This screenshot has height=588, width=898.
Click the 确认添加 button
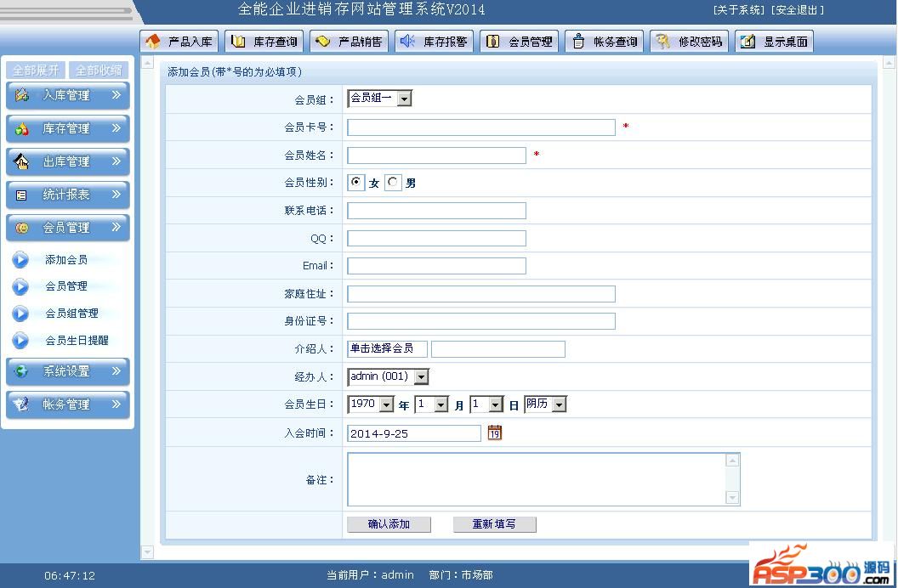[389, 524]
